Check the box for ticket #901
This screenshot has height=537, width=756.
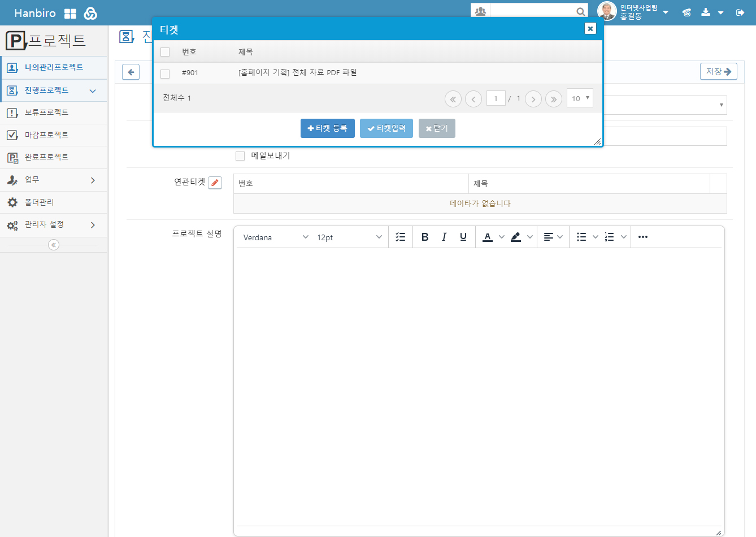point(165,73)
